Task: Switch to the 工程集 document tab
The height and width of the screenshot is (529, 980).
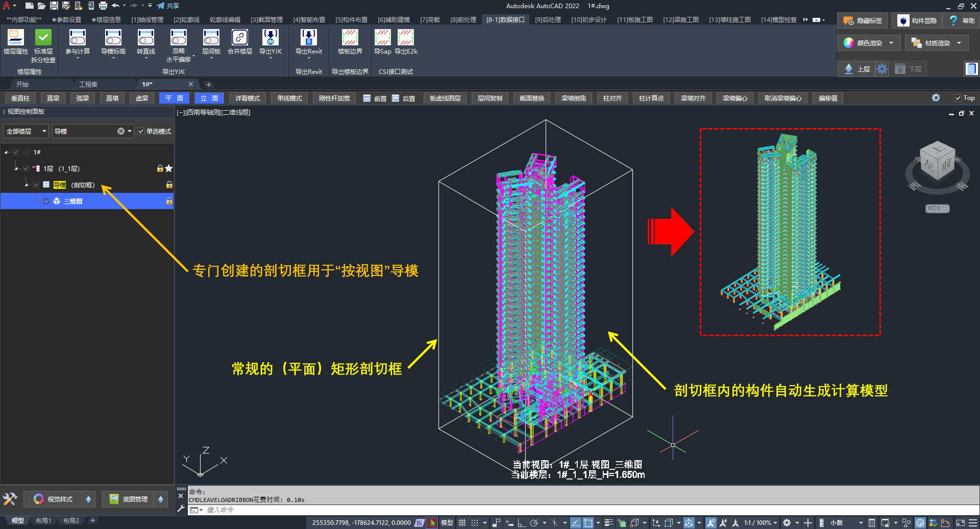Action: tap(88, 84)
